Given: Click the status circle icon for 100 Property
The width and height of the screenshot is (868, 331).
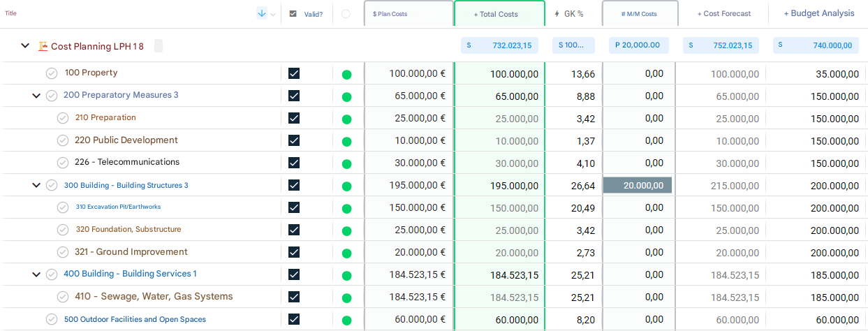Looking at the screenshot, I should [x=52, y=73].
